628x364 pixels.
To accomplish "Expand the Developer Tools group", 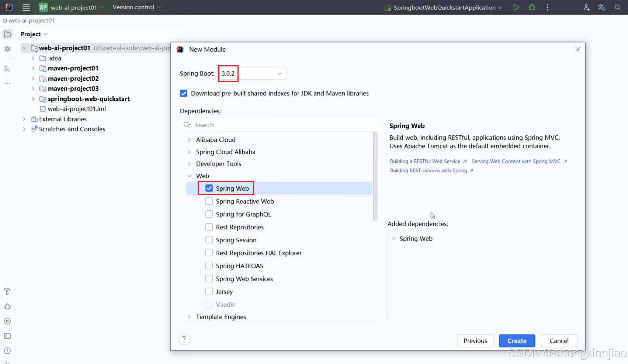I will [x=190, y=164].
